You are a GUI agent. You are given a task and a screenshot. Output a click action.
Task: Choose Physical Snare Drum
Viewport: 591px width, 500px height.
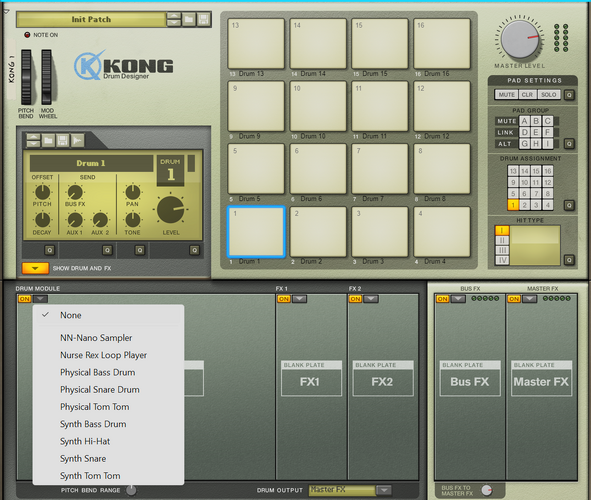(x=109, y=390)
